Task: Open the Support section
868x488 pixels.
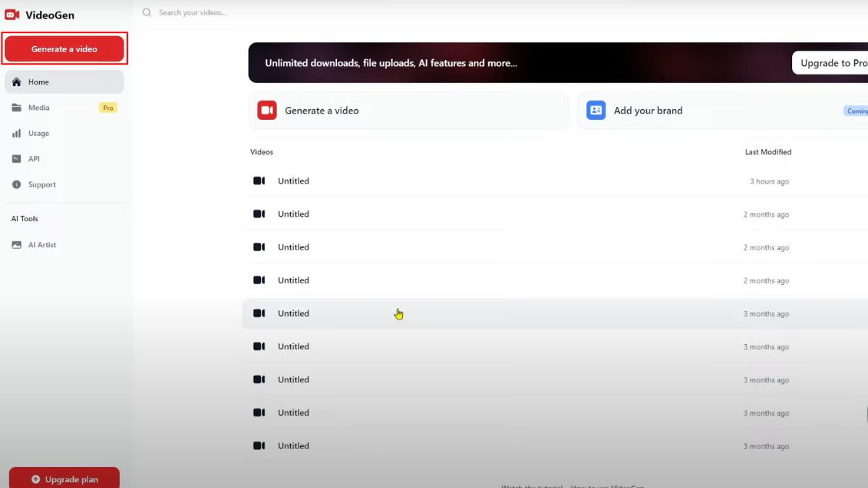Action: pyautogui.click(x=43, y=184)
